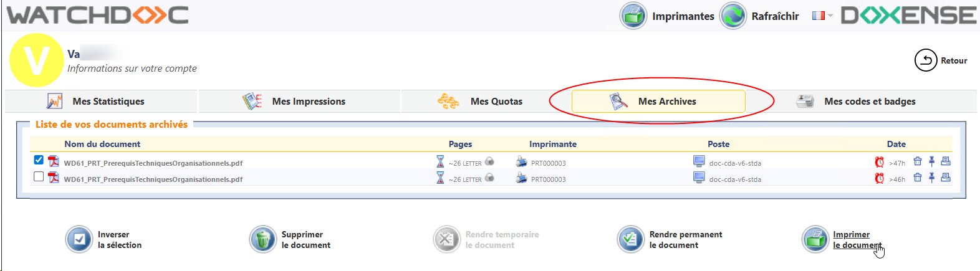Click the Imprimantes printer icon in header

click(633, 16)
